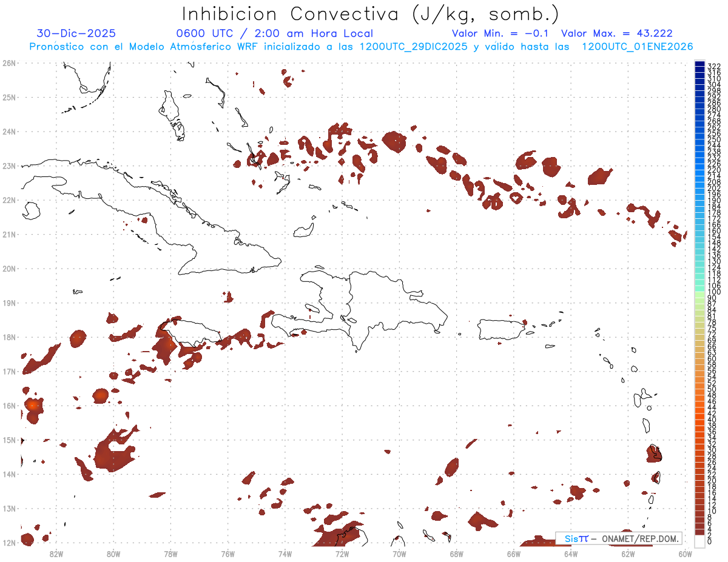728x562 pixels.
Task: Click the WRF initialization time "1200UTC_29DIC2025"
Action: pyautogui.click(x=414, y=47)
